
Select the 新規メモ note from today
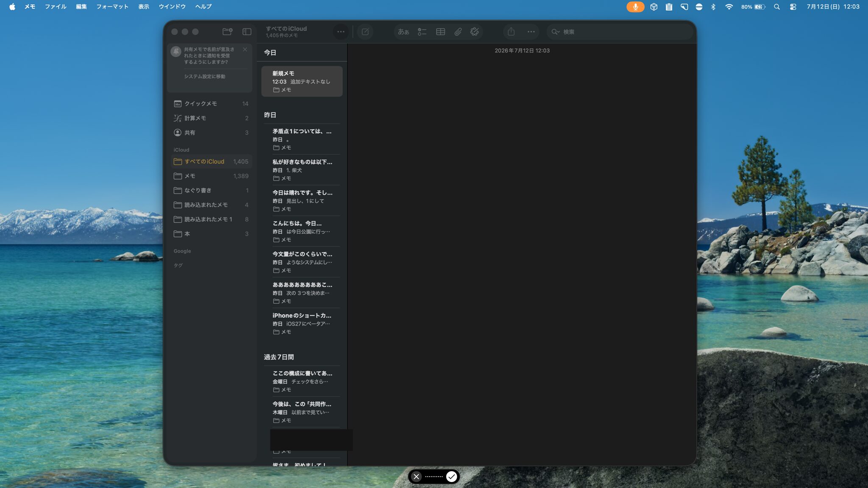click(x=302, y=81)
